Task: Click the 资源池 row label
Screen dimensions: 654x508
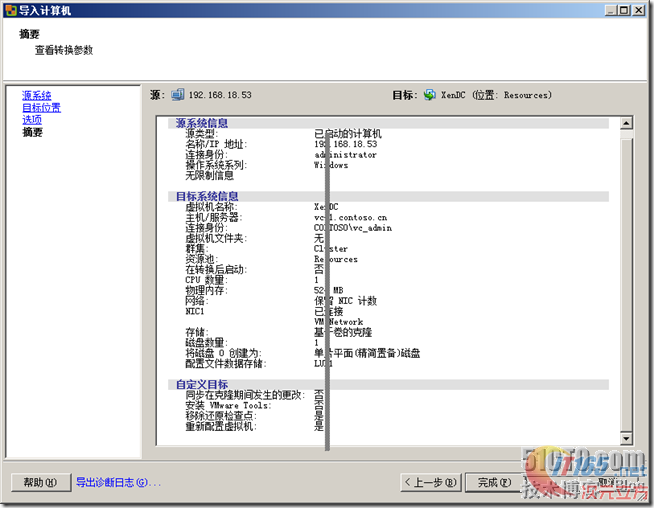Action: pyautogui.click(x=201, y=259)
